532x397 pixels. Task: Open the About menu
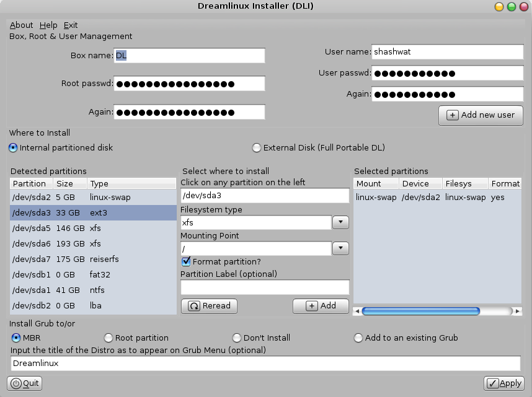click(x=21, y=25)
